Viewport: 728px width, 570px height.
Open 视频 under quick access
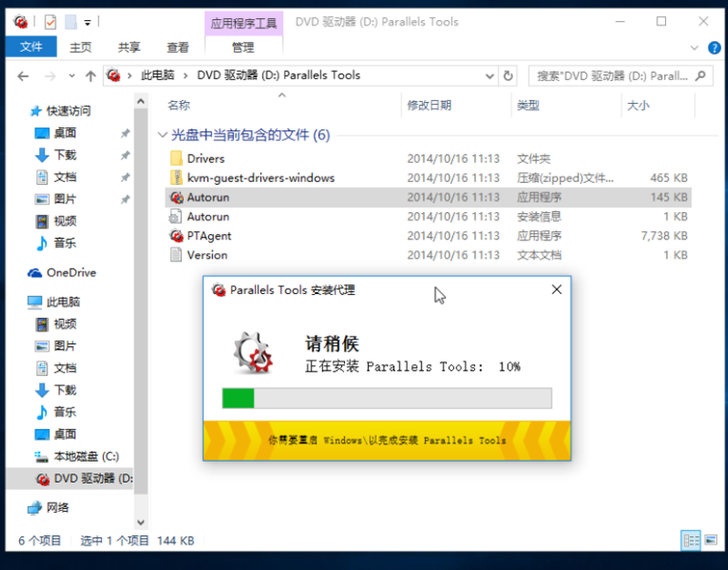click(x=65, y=220)
